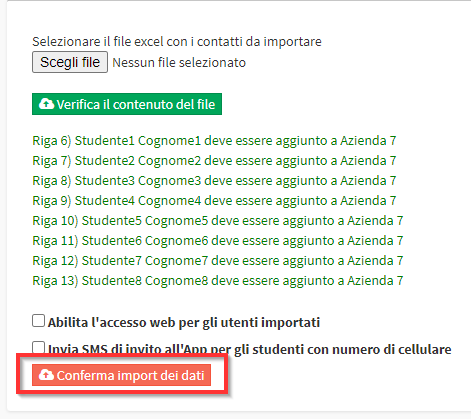Click the Invia SMS di invito label
Viewport: 471px width, 419px height.
coord(250,349)
